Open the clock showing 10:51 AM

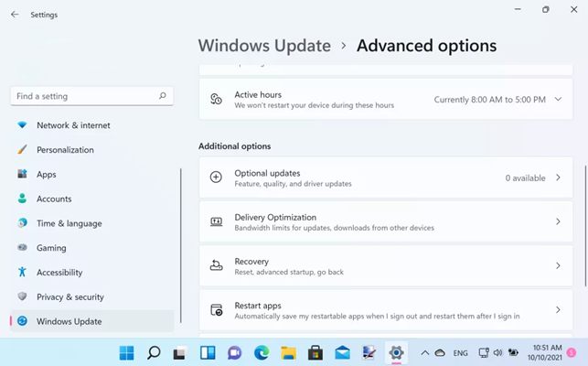[x=545, y=352]
